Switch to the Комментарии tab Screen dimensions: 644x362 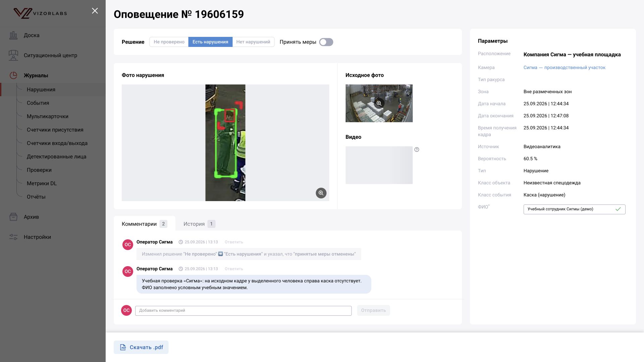pyautogui.click(x=145, y=224)
